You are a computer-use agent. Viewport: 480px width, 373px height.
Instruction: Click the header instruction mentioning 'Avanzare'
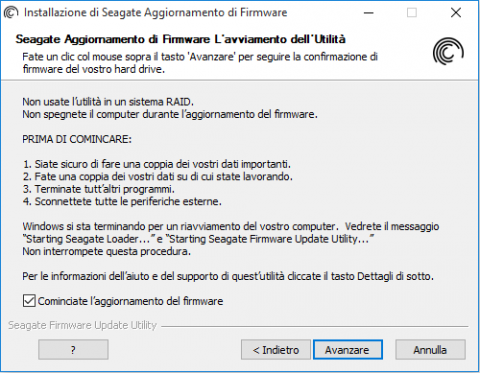click(x=200, y=63)
